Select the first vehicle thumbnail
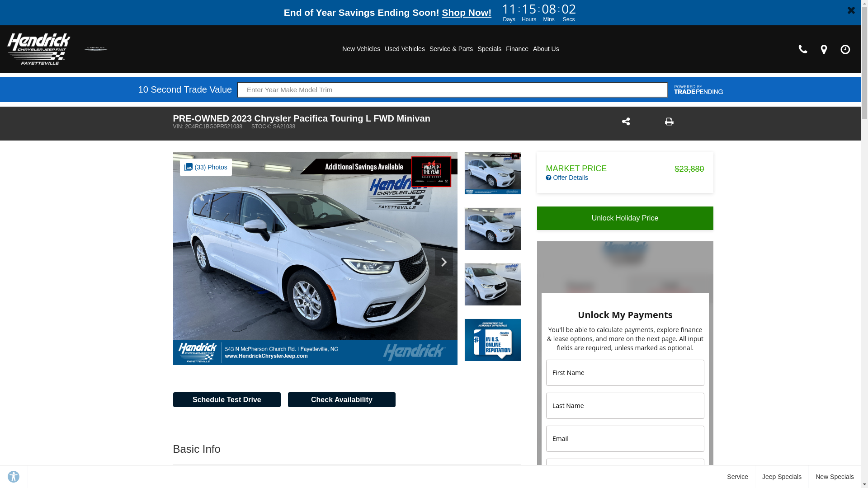Viewport: 868px width, 488px height. click(493, 173)
